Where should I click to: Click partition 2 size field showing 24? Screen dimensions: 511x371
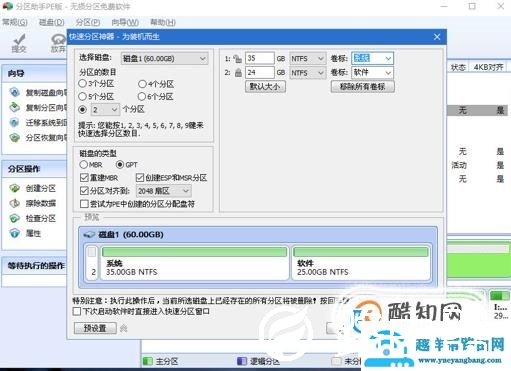pos(260,73)
